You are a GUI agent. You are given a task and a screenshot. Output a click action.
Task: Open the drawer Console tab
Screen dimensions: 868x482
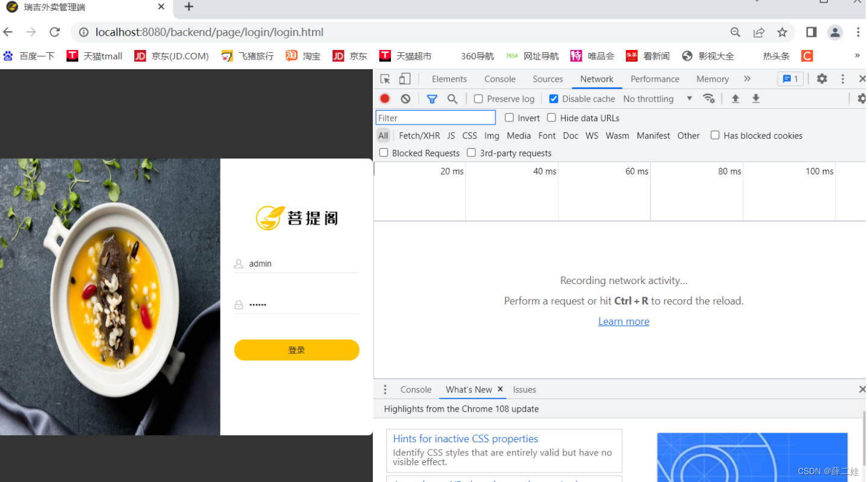click(x=416, y=389)
